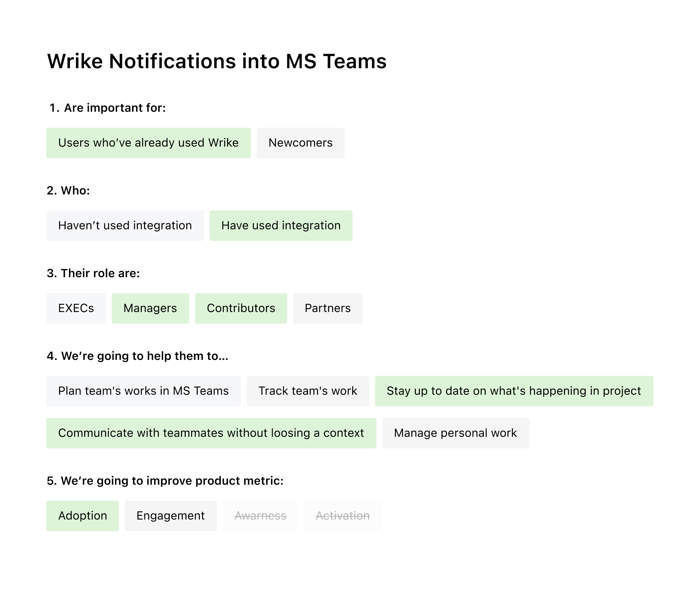The width and height of the screenshot is (700, 595).
Task: Select the 'Track team's work' chip
Action: [x=308, y=391]
